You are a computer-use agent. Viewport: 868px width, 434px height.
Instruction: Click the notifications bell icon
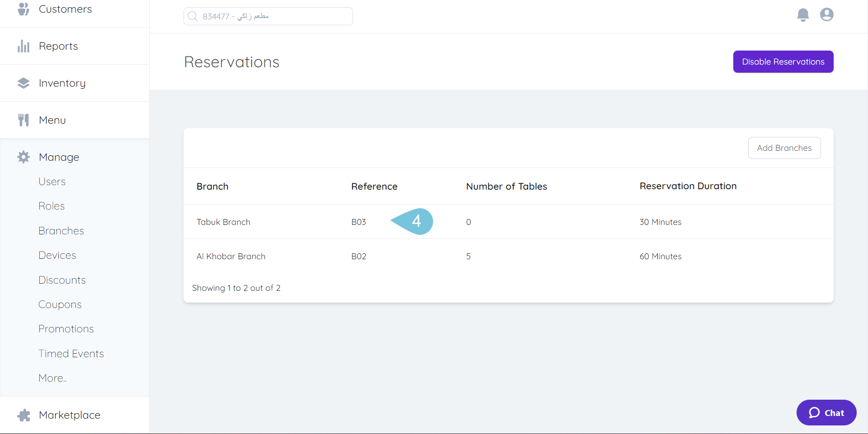pos(803,15)
